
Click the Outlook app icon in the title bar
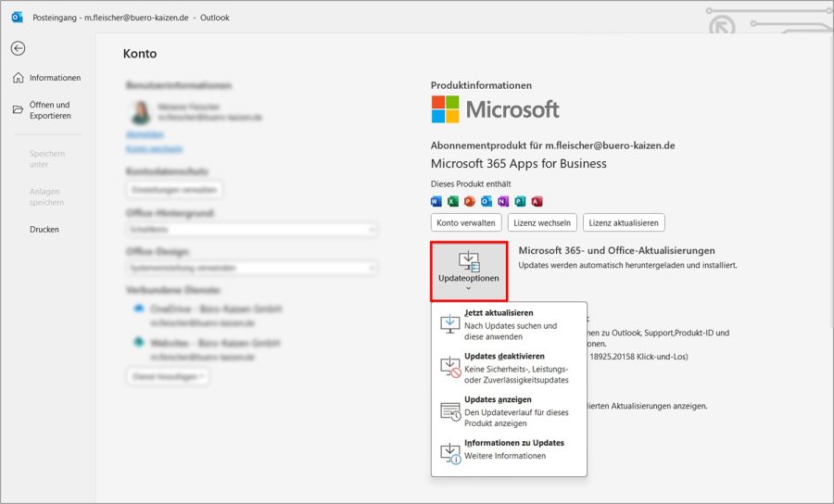coord(17,17)
